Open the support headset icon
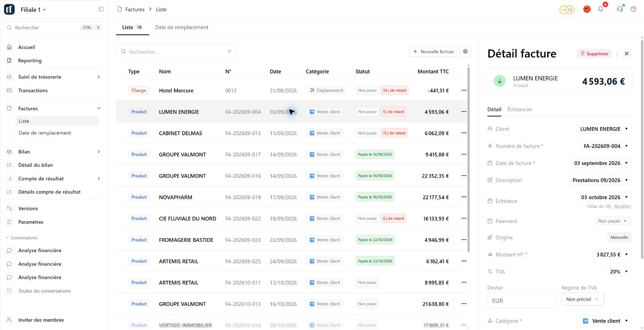644x330 pixels. (620, 9)
